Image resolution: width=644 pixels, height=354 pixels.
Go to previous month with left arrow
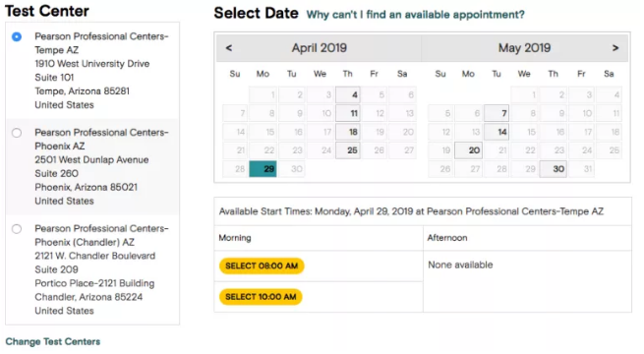tap(229, 48)
